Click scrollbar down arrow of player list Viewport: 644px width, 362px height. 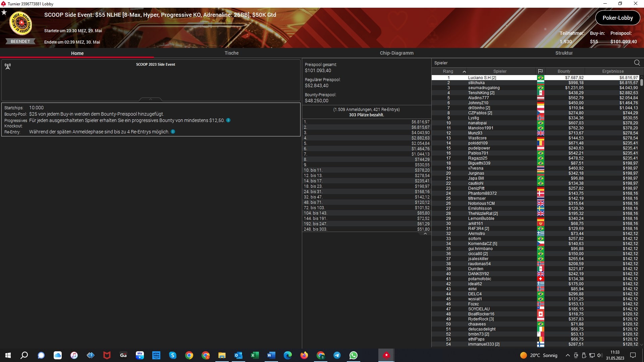pyautogui.click(x=642, y=345)
